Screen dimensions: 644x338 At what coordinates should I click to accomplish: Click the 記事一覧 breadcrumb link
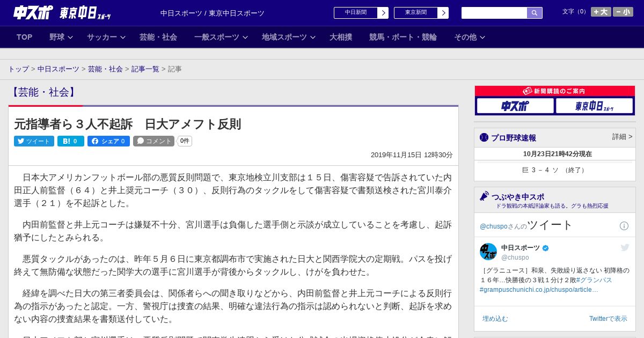coord(145,69)
